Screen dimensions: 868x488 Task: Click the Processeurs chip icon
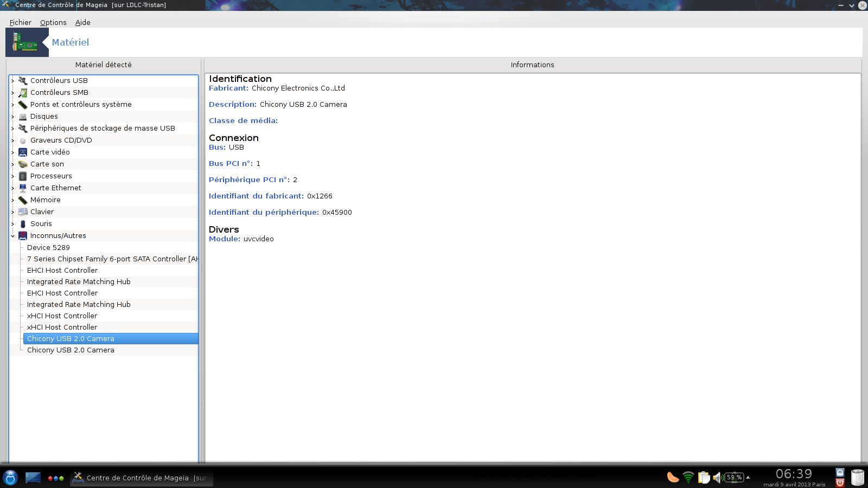click(x=23, y=176)
